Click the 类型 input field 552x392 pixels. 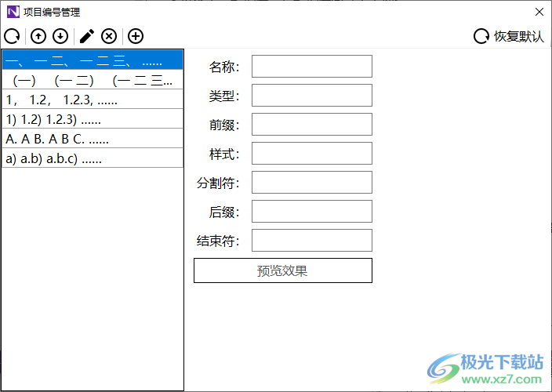(x=312, y=95)
